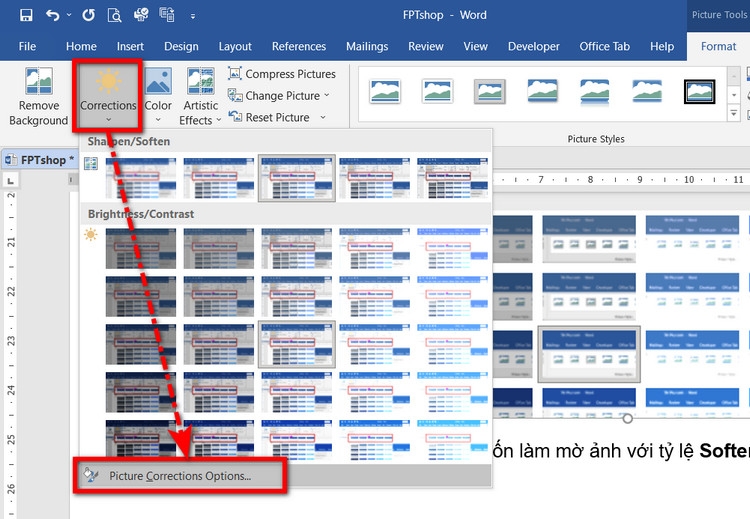
Task: Select the first Sharpen/Soften preset thumbnail
Action: 141,178
